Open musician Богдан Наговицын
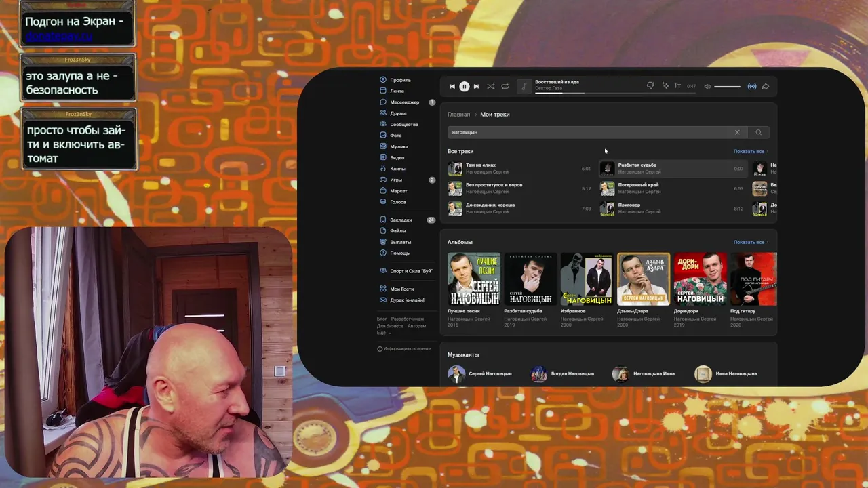 (x=563, y=373)
